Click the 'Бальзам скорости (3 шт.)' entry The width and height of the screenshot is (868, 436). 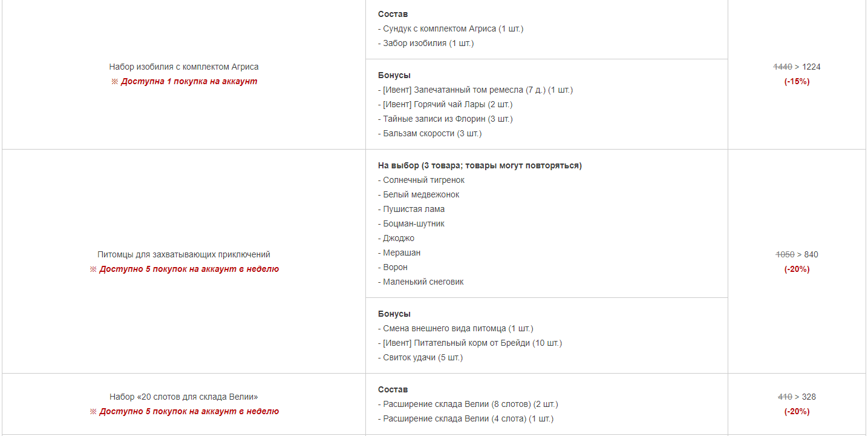coord(430,133)
